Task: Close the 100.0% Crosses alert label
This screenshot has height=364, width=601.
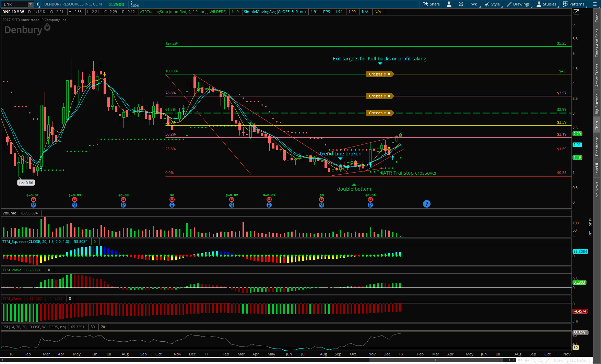Action: point(389,74)
